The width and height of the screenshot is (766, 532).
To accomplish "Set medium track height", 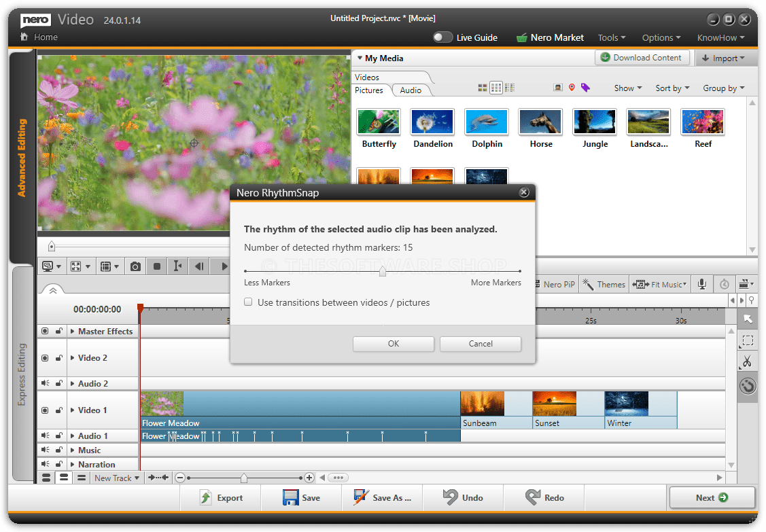I will tap(63, 478).
